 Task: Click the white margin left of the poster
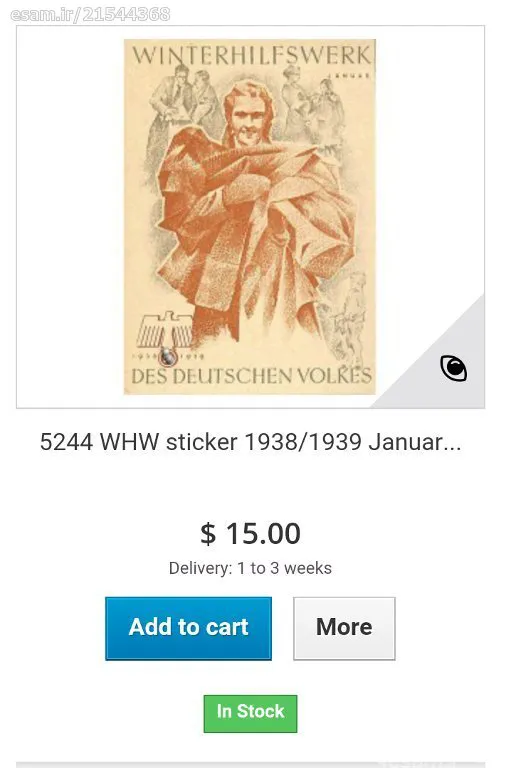[70, 216]
